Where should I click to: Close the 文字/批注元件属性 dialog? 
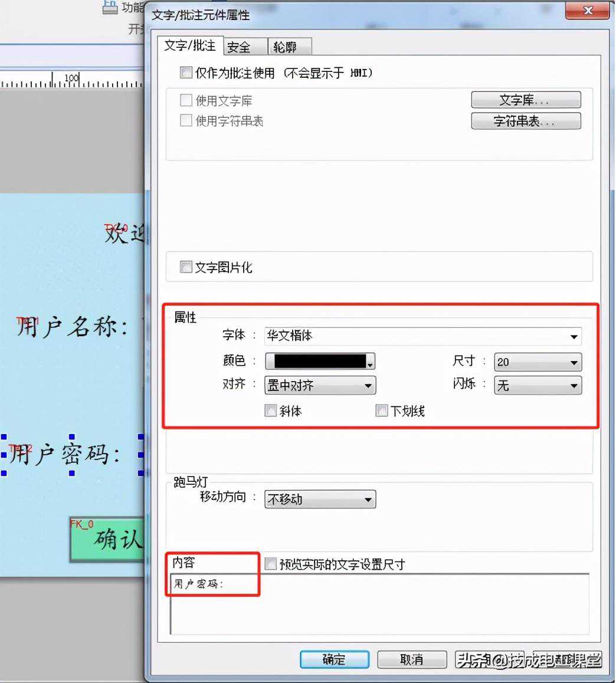(x=588, y=11)
